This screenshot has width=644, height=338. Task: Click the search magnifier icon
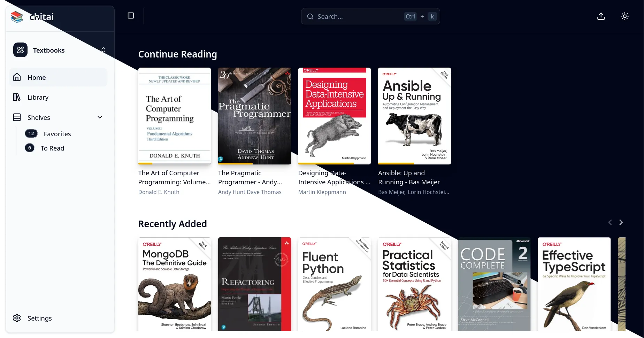(x=310, y=16)
